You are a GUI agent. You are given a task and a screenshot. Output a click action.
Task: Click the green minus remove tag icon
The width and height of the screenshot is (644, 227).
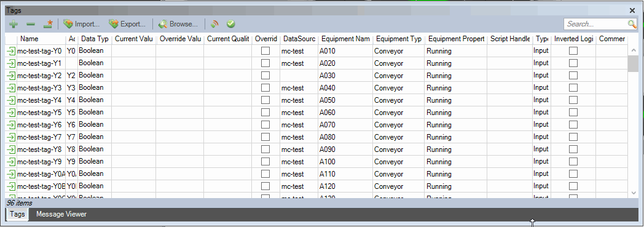coord(31,25)
